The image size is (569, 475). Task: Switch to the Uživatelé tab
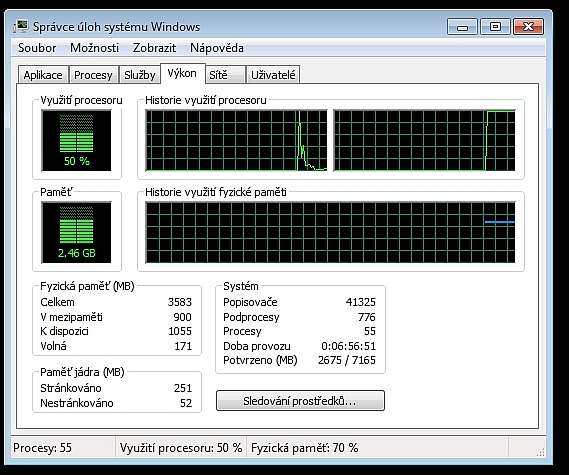point(273,75)
